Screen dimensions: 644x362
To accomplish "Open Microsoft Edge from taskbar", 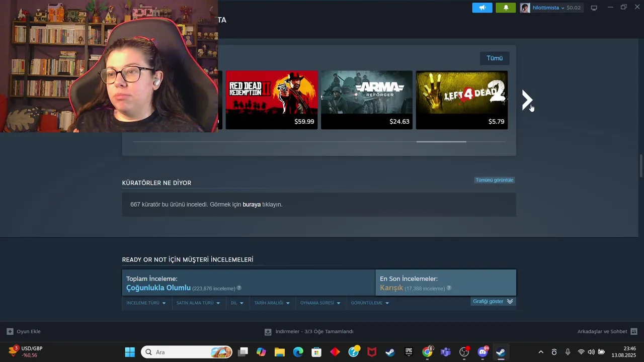I will pos(298,352).
